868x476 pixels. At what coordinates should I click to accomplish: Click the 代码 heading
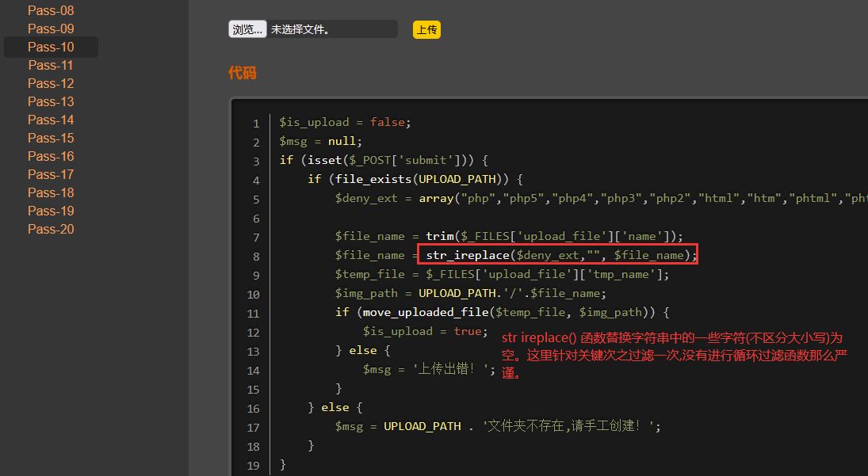tap(243, 73)
